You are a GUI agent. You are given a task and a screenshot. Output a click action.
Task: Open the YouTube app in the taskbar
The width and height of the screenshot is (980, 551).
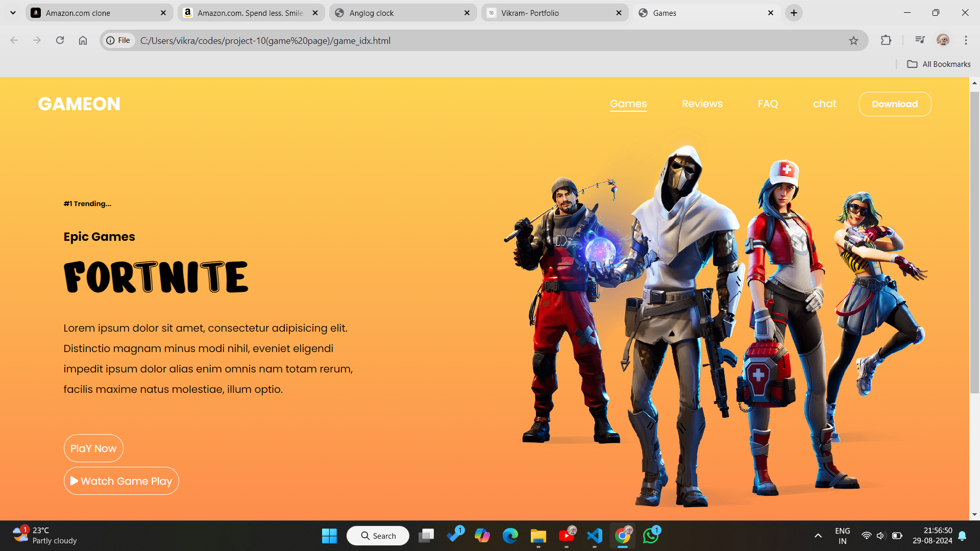pos(567,536)
